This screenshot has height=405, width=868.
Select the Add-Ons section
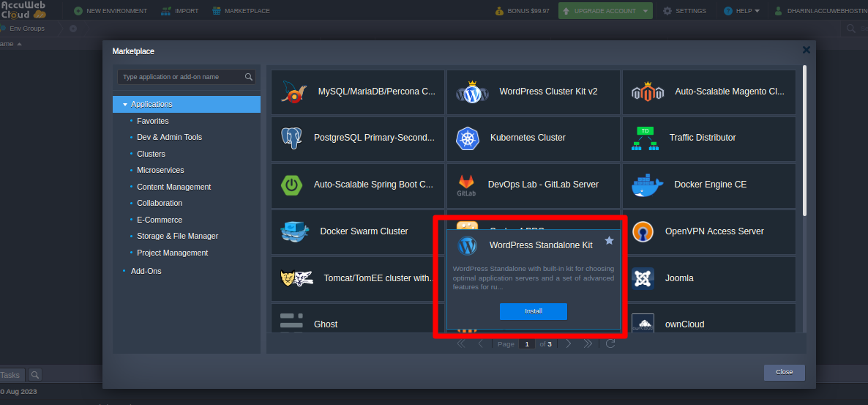(x=146, y=271)
